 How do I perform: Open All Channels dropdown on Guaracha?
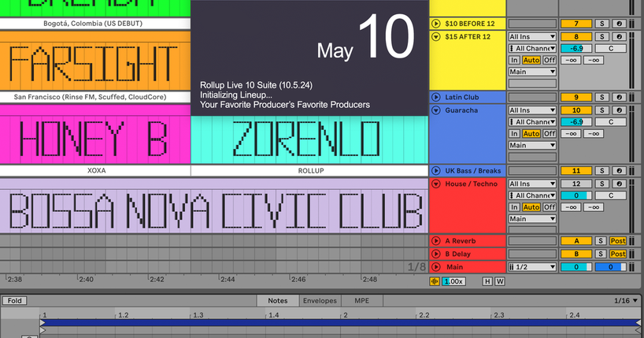532,122
